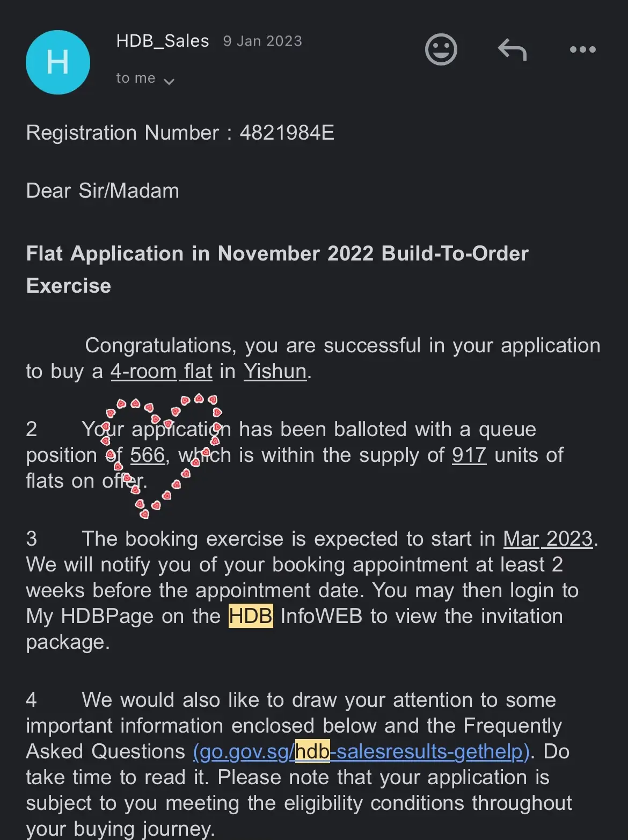The width and height of the screenshot is (628, 840).
Task: Tap the reply arrow icon
Action: (512, 50)
